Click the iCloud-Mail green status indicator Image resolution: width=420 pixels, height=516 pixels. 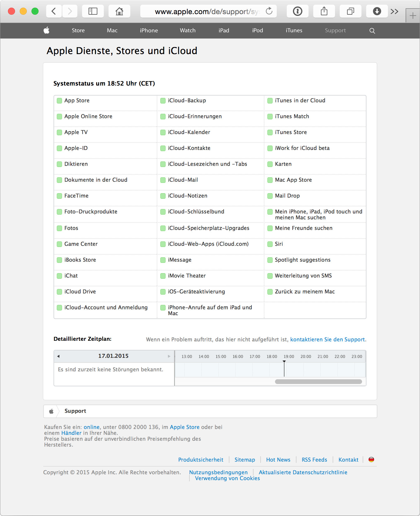click(163, 180)
